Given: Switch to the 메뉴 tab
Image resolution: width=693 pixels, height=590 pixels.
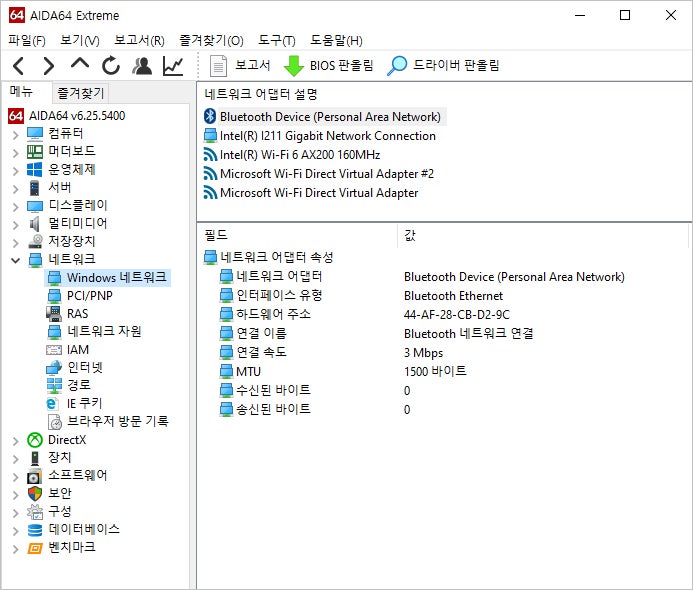Looking at the screenshot, I should (21, 91).
